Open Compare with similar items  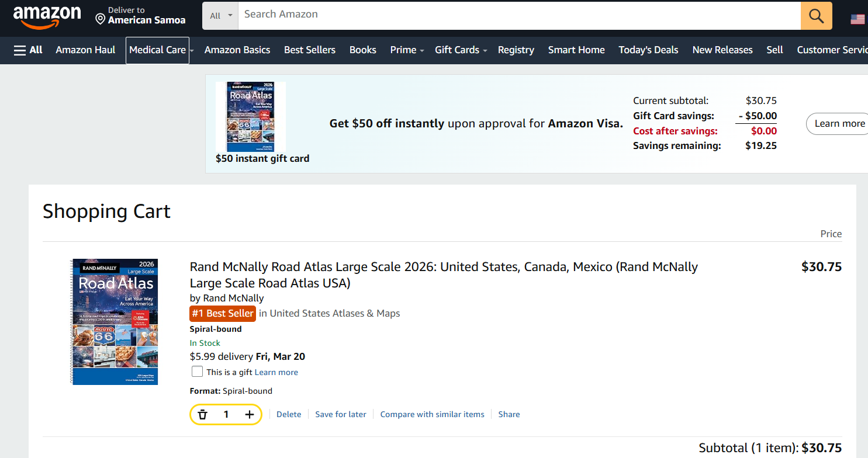432,414
